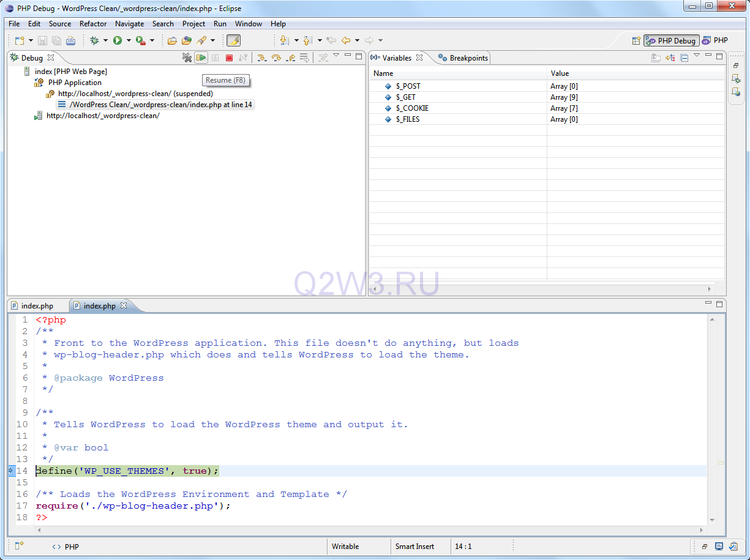Open dropdown next to Next Annotation icon

point(296,40)
